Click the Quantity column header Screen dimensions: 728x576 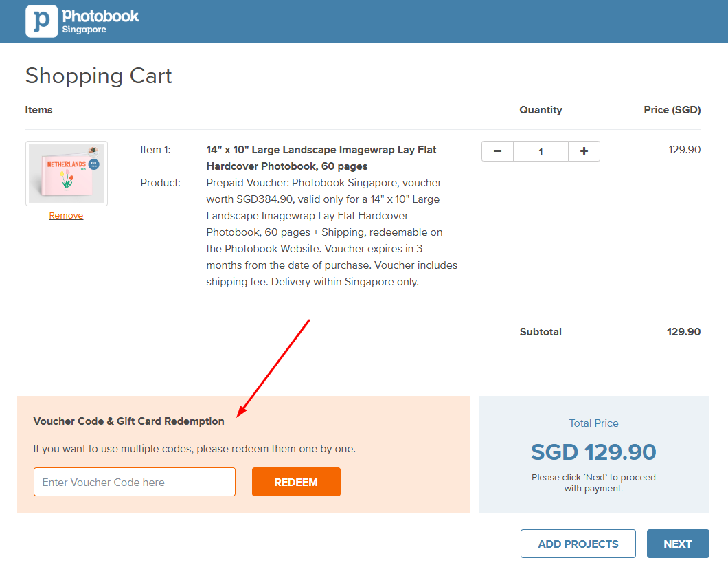pyautogui.click(x=541, y=110)
